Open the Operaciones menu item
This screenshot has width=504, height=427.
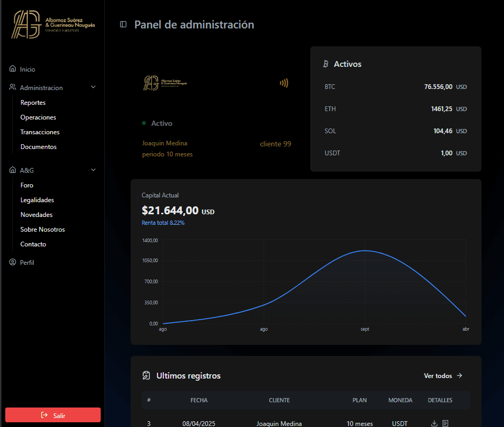point(38,117)
